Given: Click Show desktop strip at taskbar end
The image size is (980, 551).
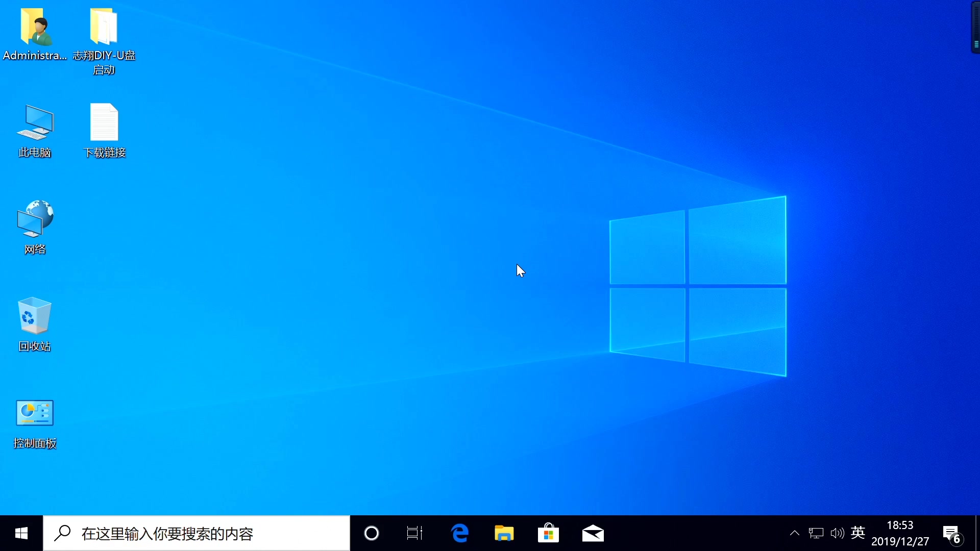Looking at the screenshot, I should (x=977, y=533).
